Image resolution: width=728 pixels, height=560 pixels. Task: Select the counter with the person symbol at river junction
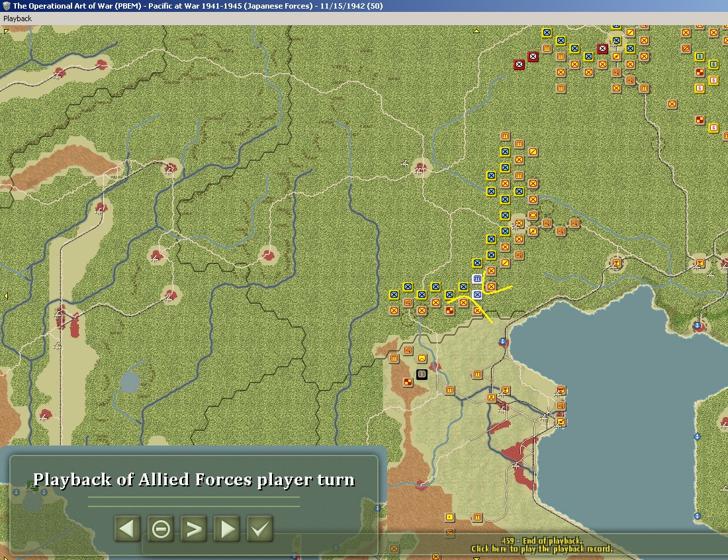pyautogui.click(x=491, y=398)
